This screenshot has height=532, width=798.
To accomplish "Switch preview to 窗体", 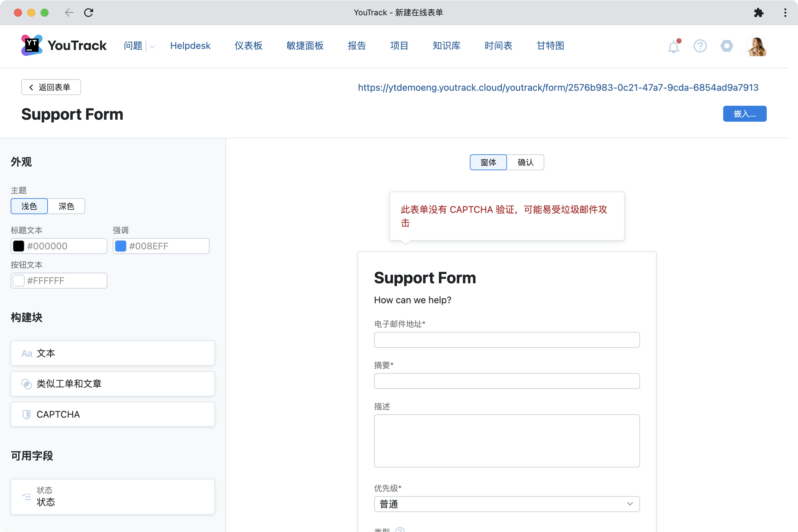I will pyautogui.click(x=488, y=162).
